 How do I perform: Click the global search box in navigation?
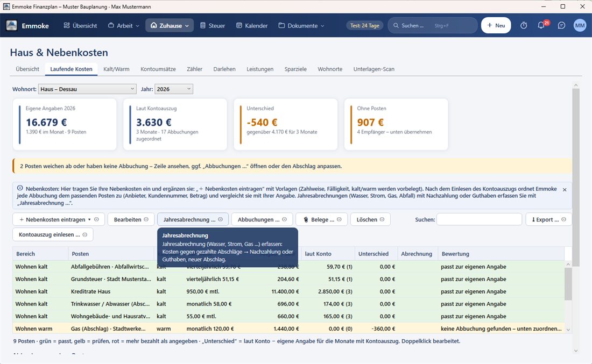pos(432,26)
